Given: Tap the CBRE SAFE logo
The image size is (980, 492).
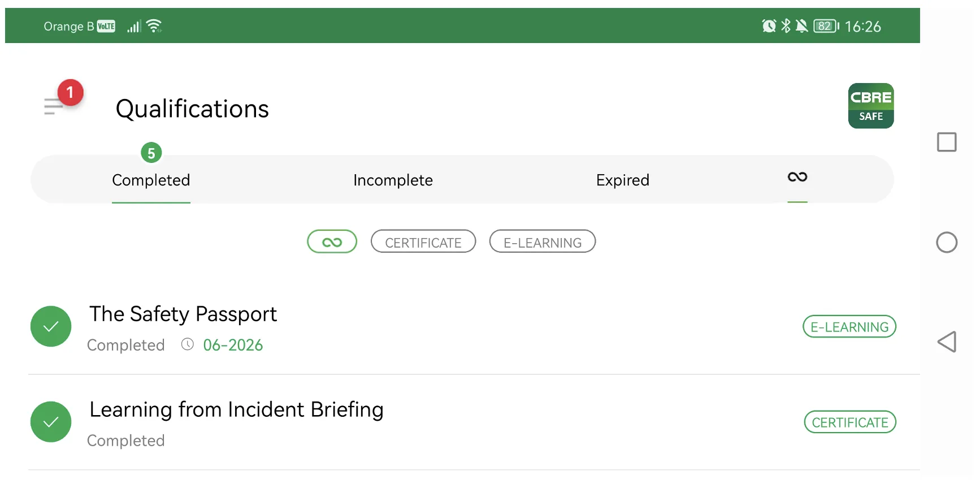Looking at the screenshot, I should click(x=870, y=106).
